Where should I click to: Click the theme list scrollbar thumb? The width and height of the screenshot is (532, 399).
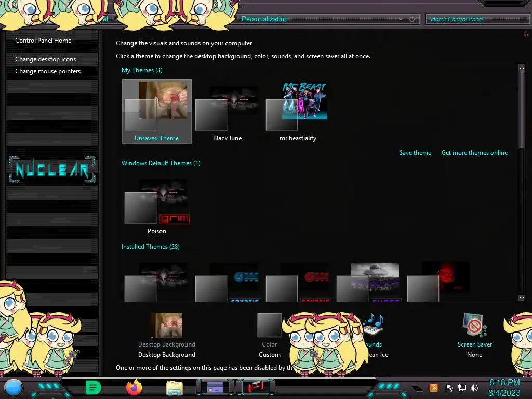tap(522, 109)
